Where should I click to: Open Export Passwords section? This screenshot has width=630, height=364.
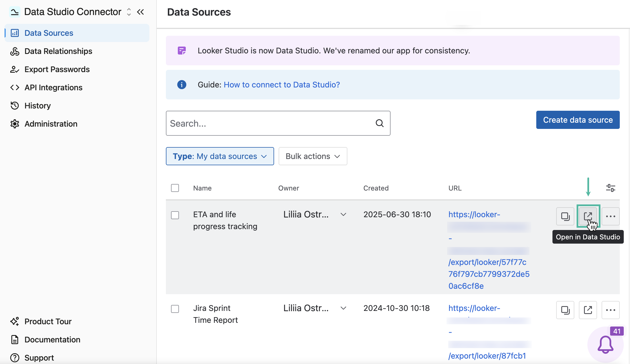[57, 69]
